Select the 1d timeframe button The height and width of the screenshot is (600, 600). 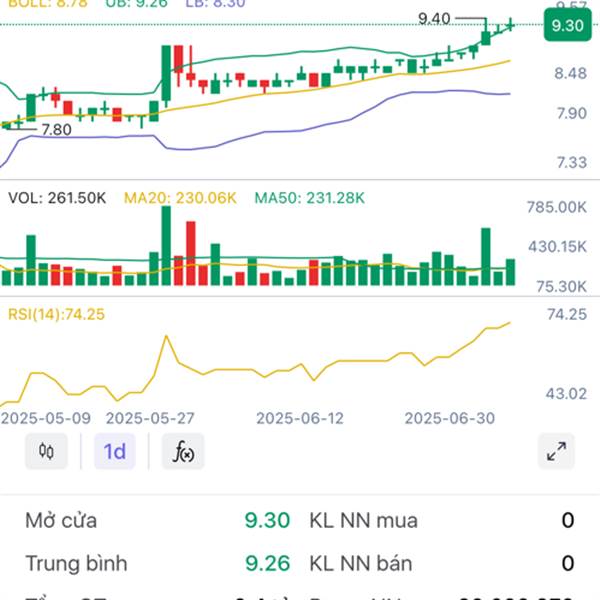tap(115, 451)
